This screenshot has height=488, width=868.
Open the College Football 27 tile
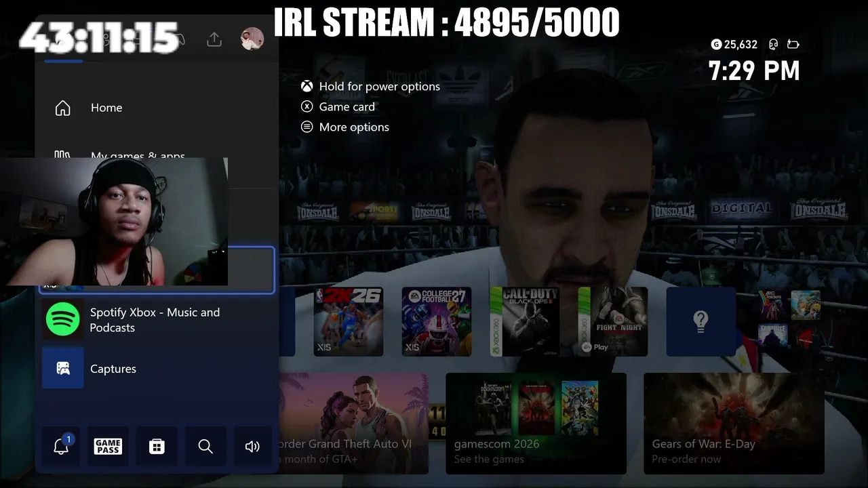click(437, 321)
